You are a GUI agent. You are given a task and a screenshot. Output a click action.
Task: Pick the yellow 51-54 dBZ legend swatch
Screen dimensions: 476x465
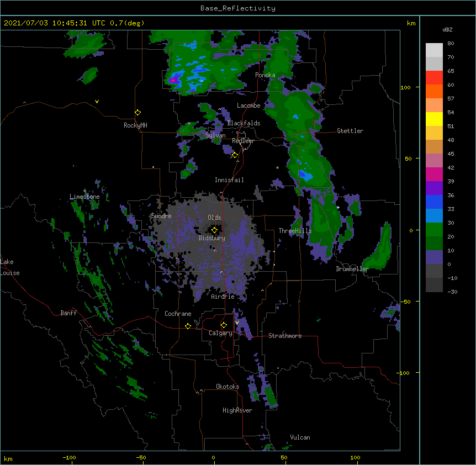[434, 119]
